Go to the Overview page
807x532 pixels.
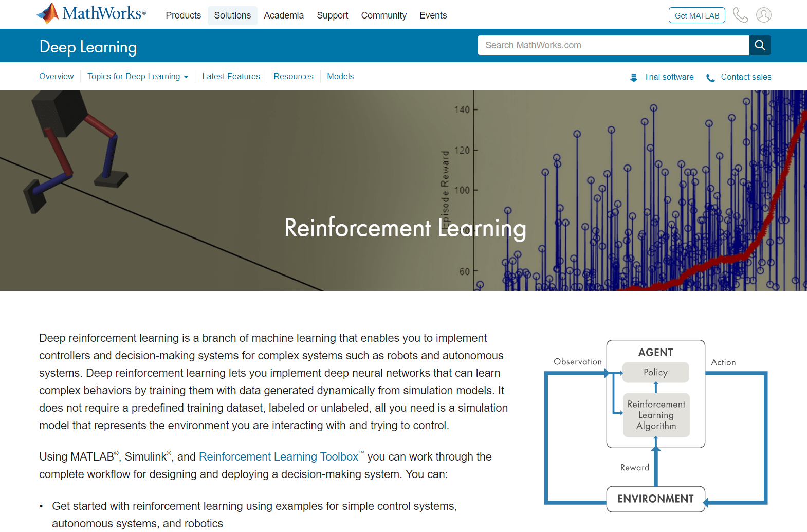57,76
